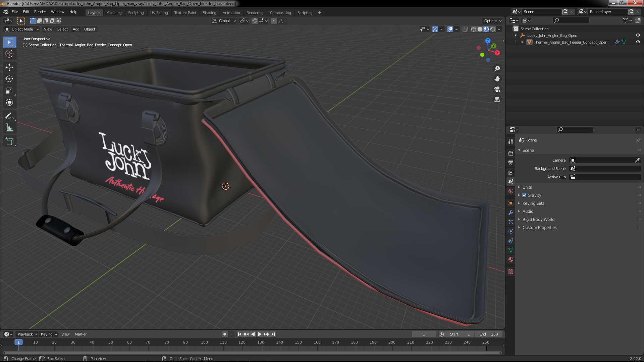Open the Render menu
This screenshot has width=644, height=362.
click(40, 12)
